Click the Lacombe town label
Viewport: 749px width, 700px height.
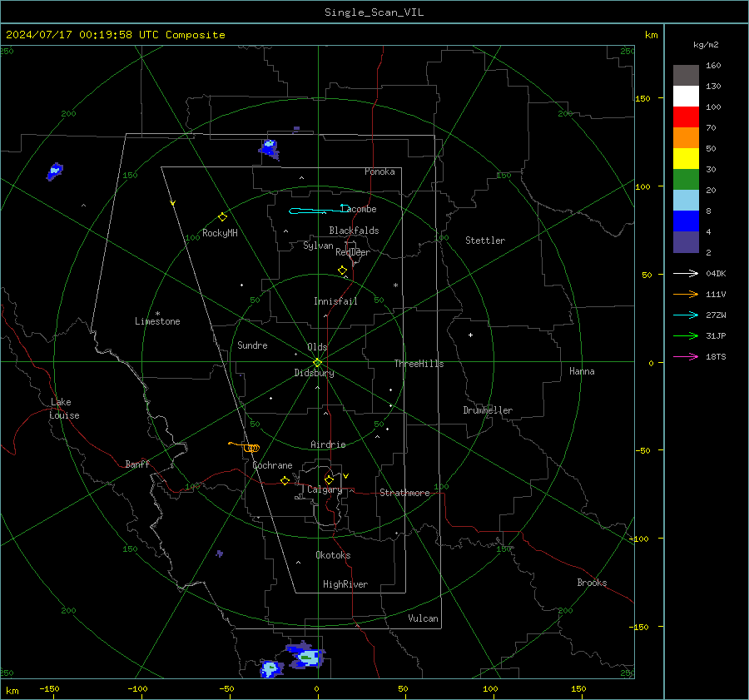coord(358,209)
